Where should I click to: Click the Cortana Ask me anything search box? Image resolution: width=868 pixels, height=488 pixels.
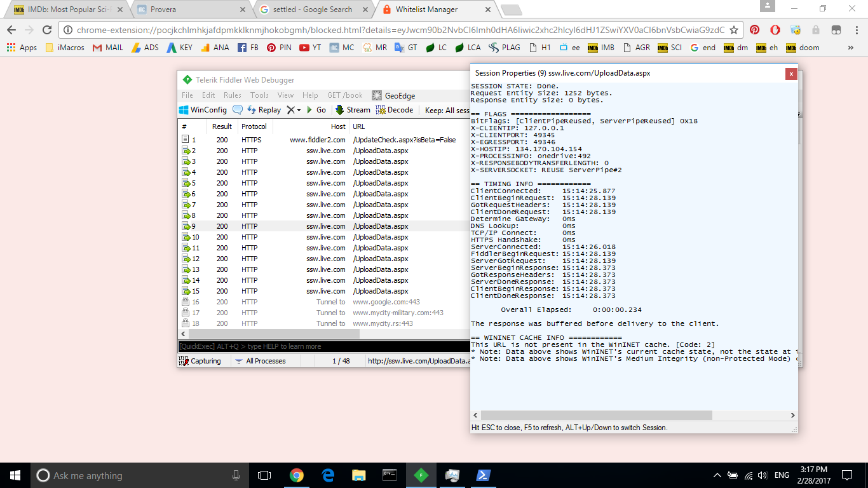pyautogui.click(x=140, y=475)
